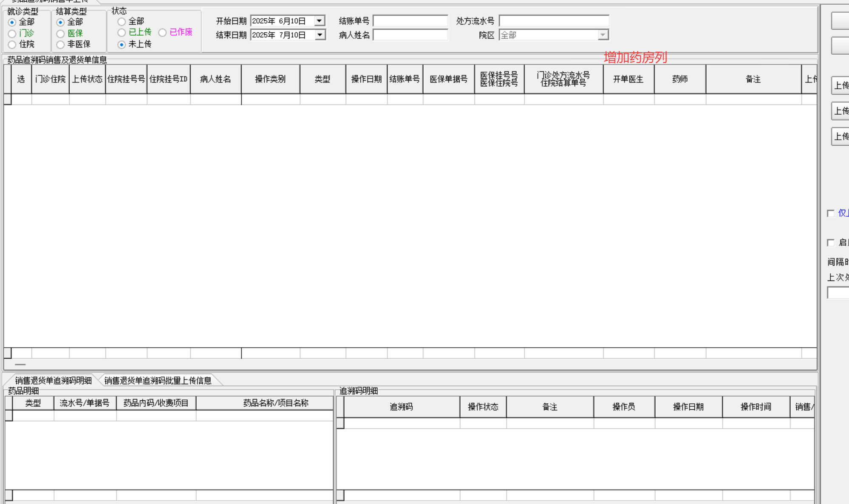Focus the 处方流水号 text box
The height and width of the screenshot is (504, 849).
tap(554, 21)
